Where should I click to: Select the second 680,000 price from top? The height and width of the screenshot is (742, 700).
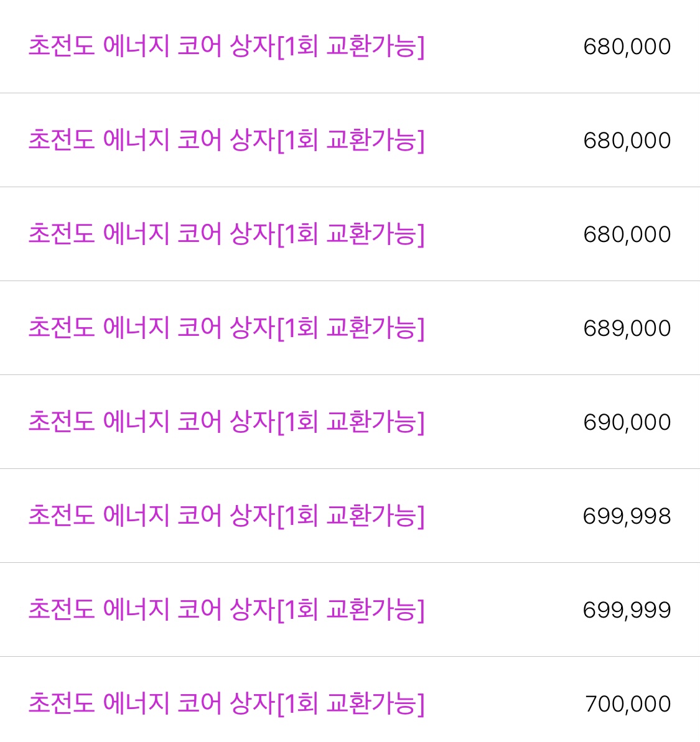click(627, 141)
